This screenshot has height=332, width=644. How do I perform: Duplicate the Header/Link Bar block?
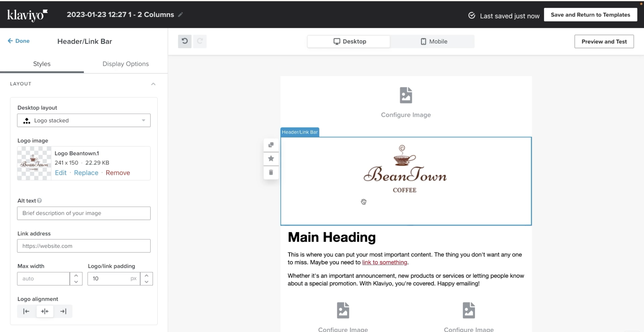271,145
